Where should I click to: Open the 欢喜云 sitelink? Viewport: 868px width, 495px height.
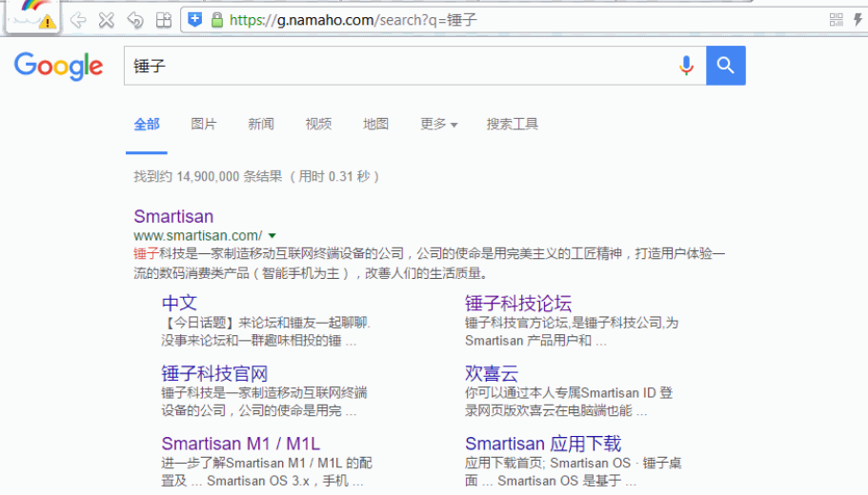click(x=492, y=373)
